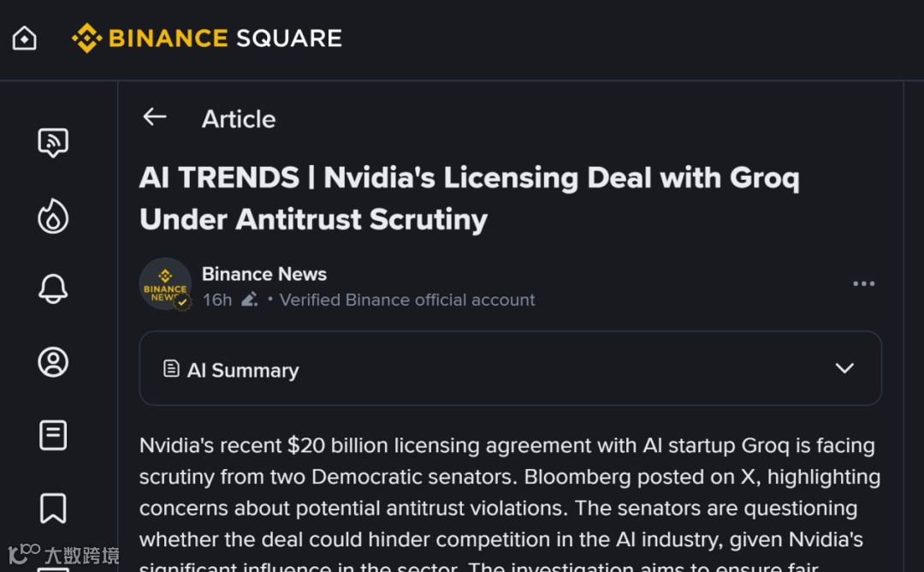Open the Binance News author name
Screen dimensions: 924x572
point(264,274)
